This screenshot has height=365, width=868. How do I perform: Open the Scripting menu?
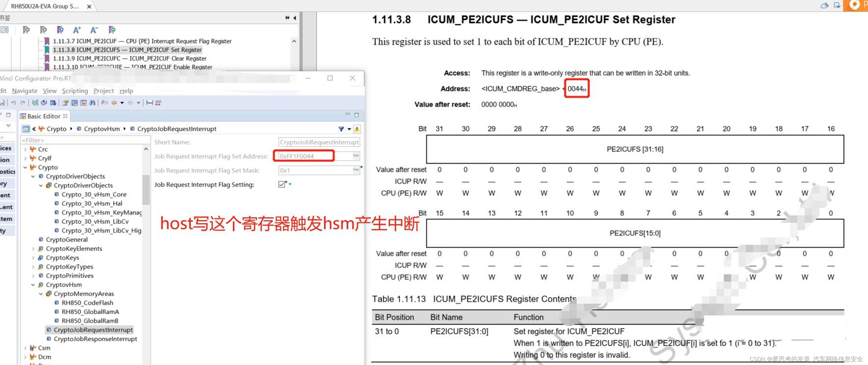pos(75,91)
